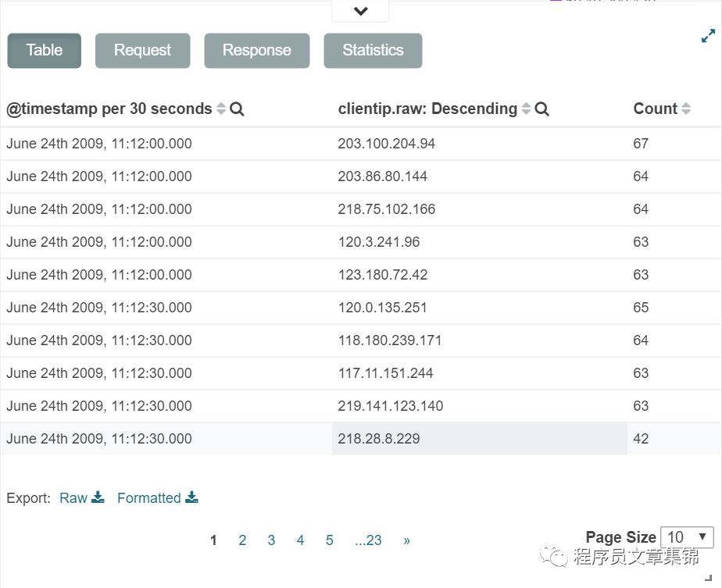Open page 5 of the table
722x588 pixels.
330,540
